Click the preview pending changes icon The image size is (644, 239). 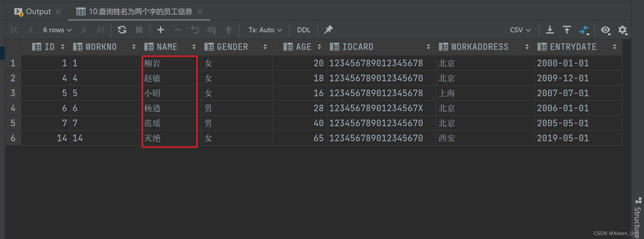(x=212, y=30)
